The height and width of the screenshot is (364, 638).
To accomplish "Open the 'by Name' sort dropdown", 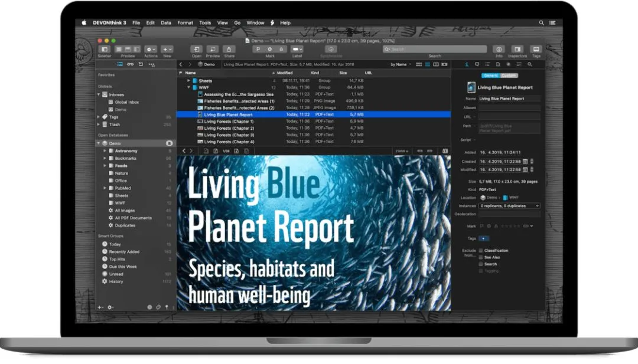I will (x=401, y=64).
